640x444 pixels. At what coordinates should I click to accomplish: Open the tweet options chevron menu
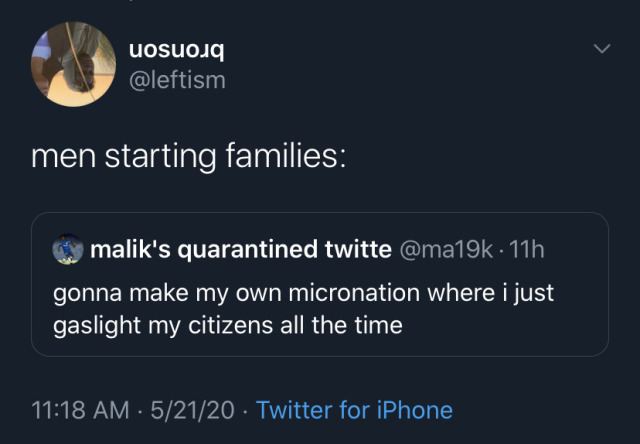[x=601, y=49]
